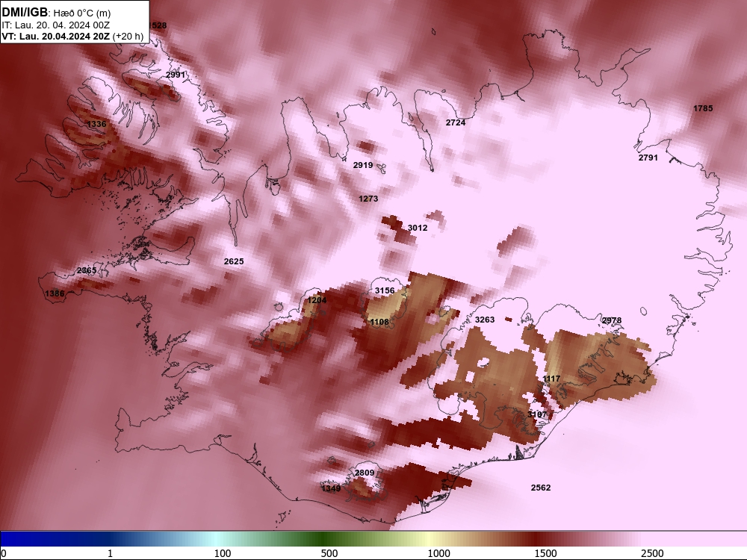Click the 2500 tick on the legend

[652, 553]
